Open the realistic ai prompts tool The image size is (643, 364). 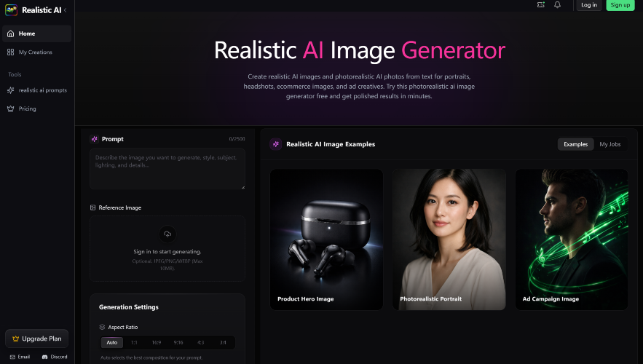coord(37,90)
